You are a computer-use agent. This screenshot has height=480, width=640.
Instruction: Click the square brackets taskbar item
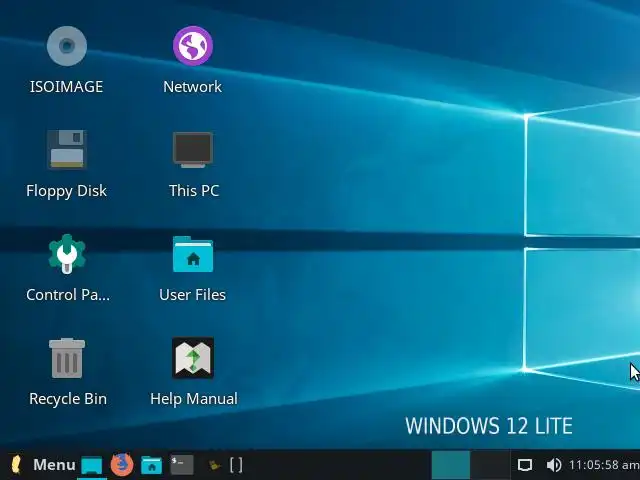tap(236, 465)
